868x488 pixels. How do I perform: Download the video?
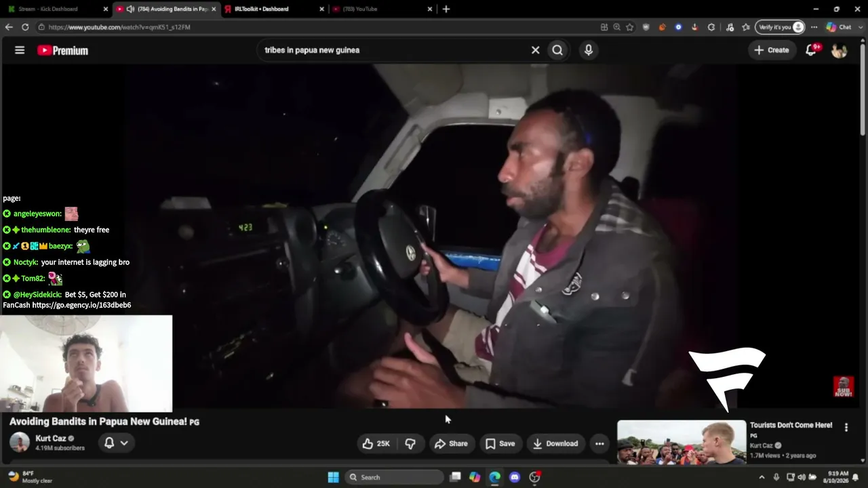(x=555, y=443)
